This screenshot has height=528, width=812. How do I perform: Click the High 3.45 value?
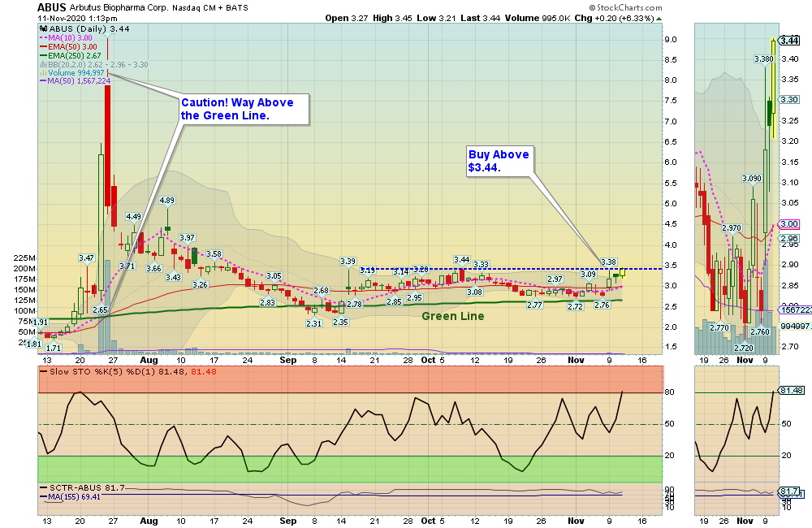coord(392,18)
